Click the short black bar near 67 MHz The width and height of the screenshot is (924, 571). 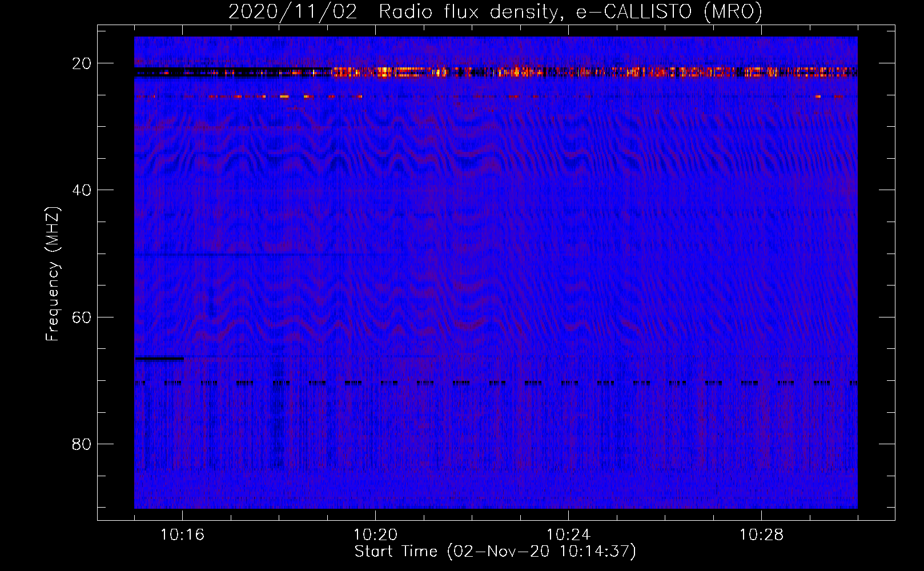[x=159, y=359]
